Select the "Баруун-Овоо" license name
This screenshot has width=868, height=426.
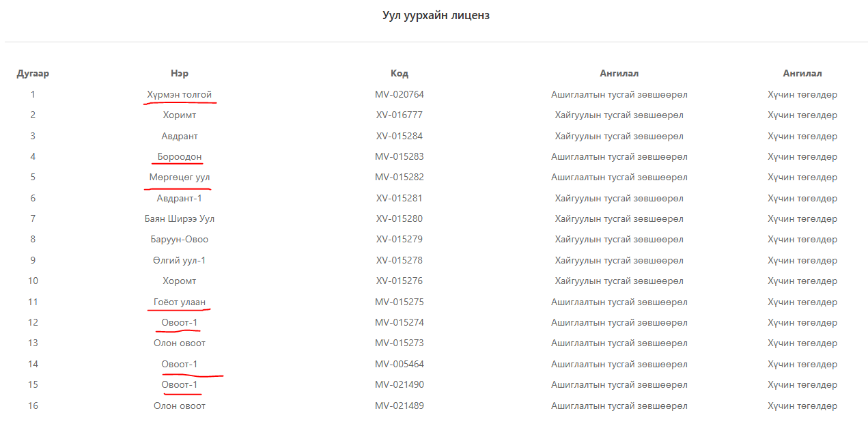179,240
